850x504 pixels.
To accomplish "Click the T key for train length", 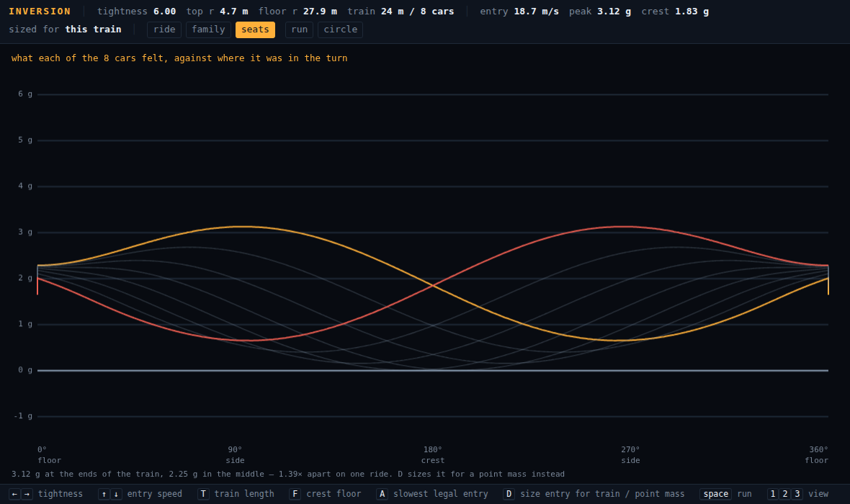I will [203, 494].
